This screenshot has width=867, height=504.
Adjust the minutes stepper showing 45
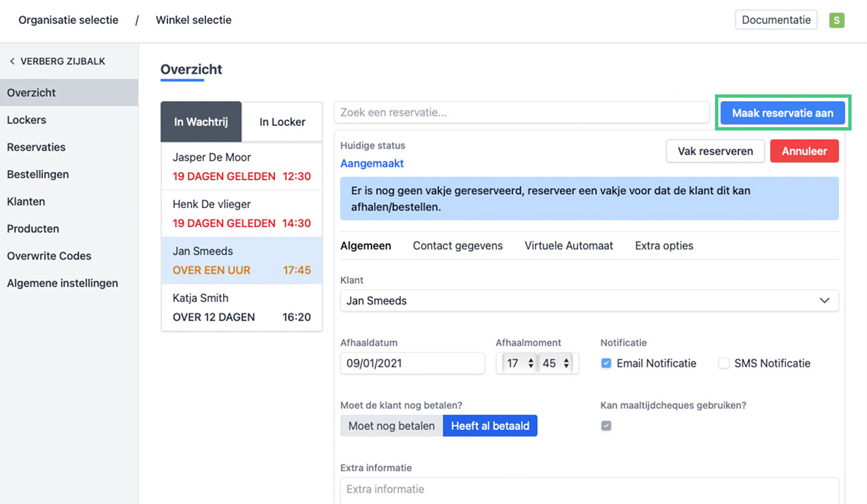[566, 363]
